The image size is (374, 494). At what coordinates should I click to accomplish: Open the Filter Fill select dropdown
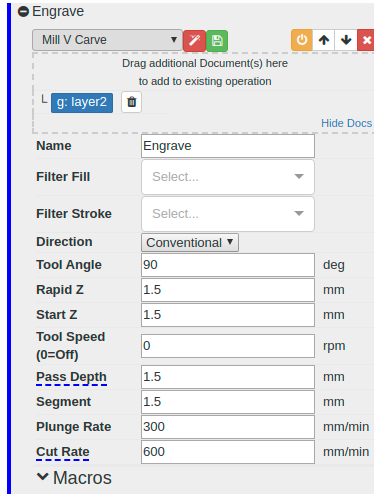point(228,177)
